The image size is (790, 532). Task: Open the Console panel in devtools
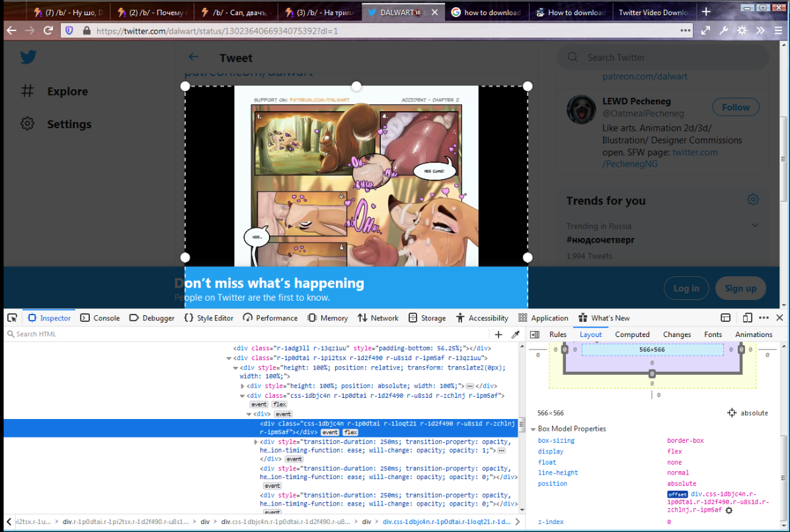(x=100, y=318)
